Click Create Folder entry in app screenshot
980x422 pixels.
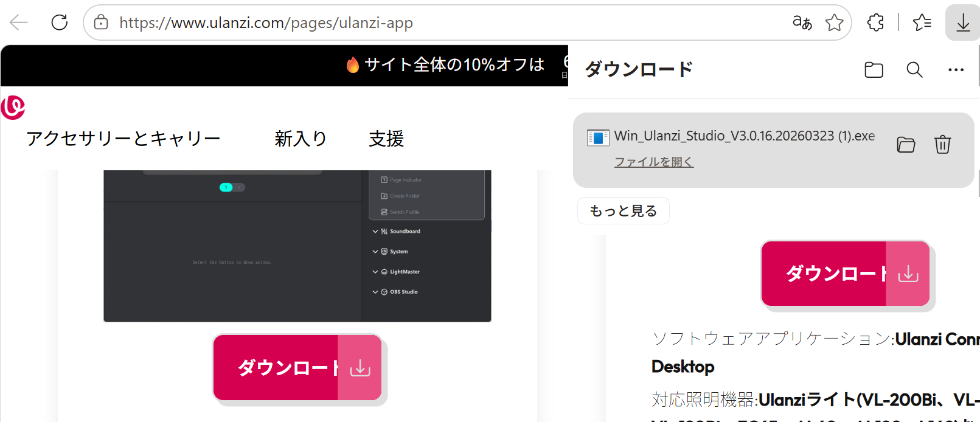400,196
